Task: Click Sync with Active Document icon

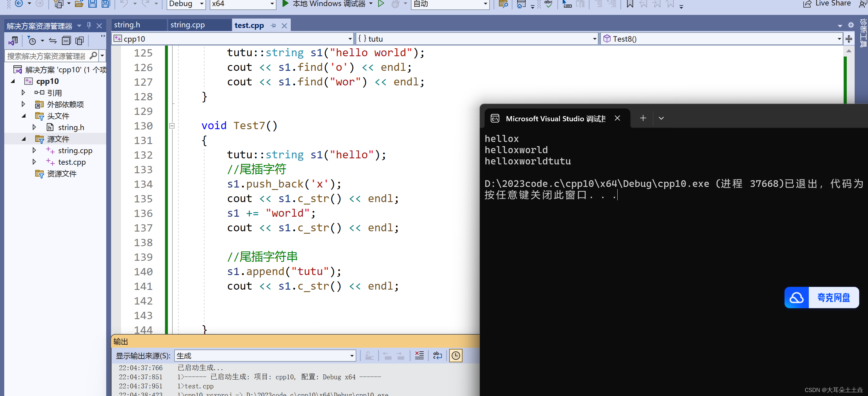Action: pyautogui.click(x=53, y=41)
